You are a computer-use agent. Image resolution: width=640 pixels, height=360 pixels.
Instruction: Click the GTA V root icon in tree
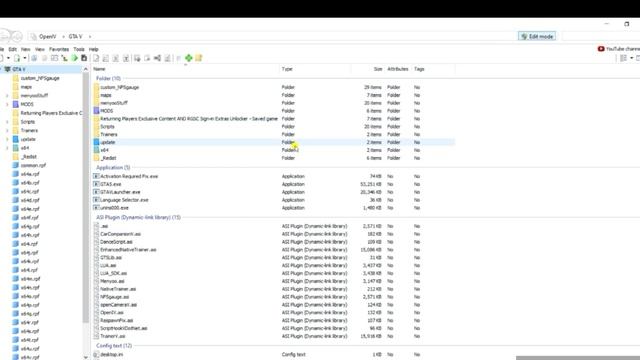pos(7,69)
